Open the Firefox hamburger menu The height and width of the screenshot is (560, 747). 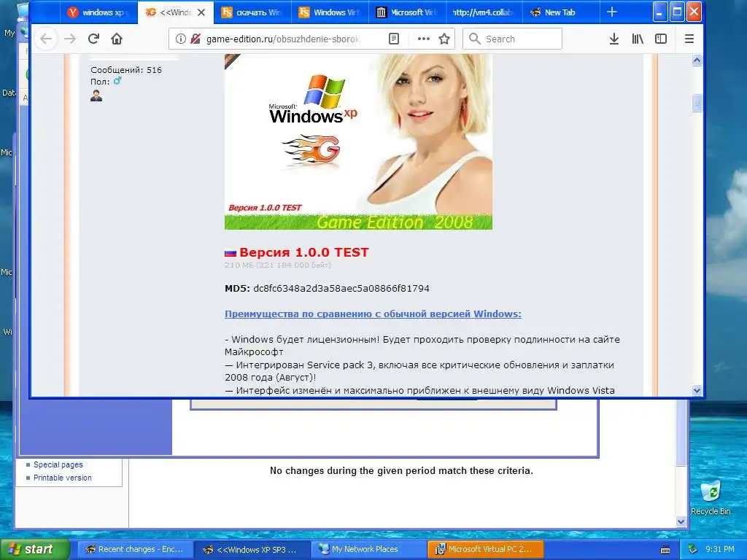coord(689,39)
